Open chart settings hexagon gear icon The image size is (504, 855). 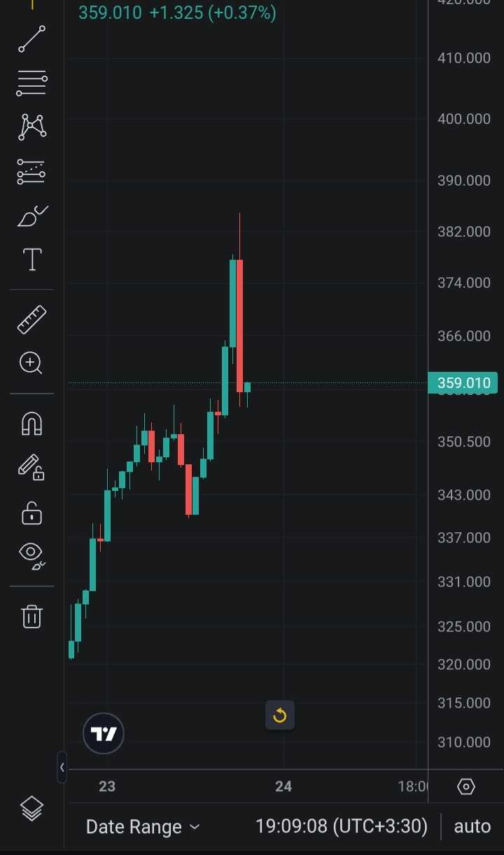tap(465, 787)
